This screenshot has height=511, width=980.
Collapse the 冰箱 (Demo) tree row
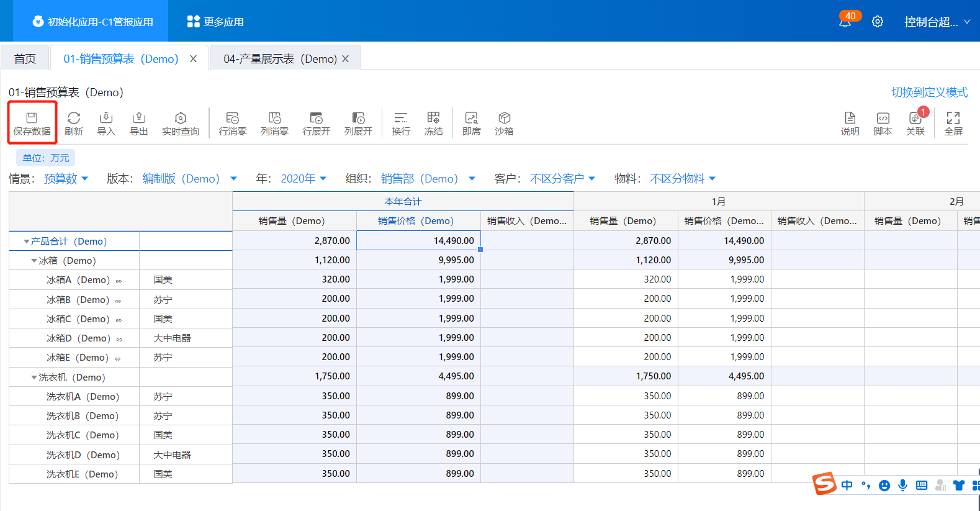pos(34,261)
